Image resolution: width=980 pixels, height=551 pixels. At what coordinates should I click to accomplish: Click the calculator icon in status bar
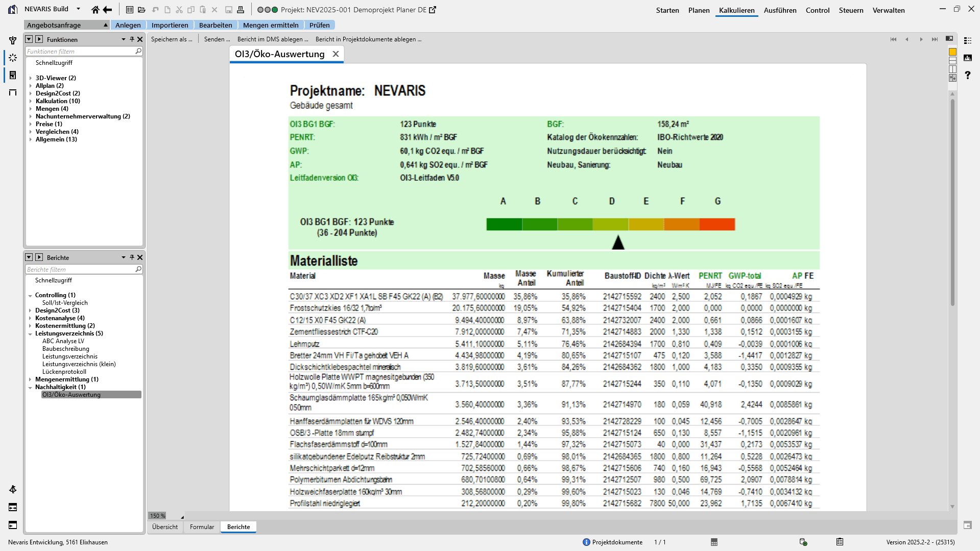click(714, 542)
